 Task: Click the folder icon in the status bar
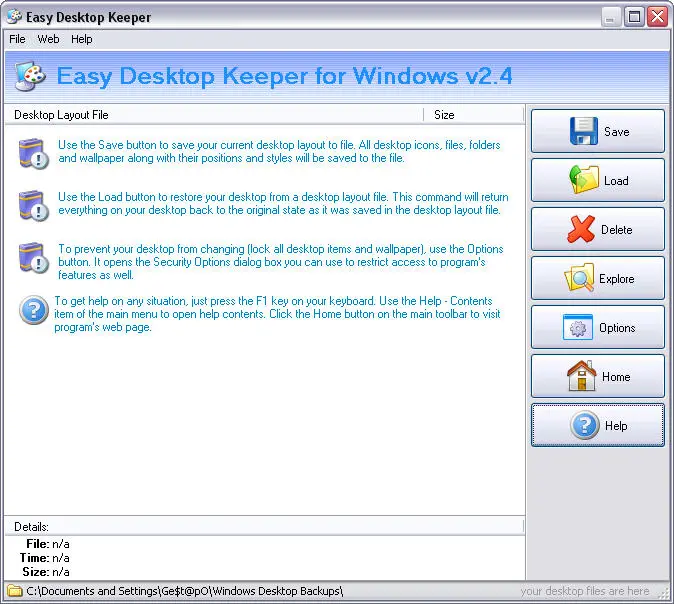[15, 591]
